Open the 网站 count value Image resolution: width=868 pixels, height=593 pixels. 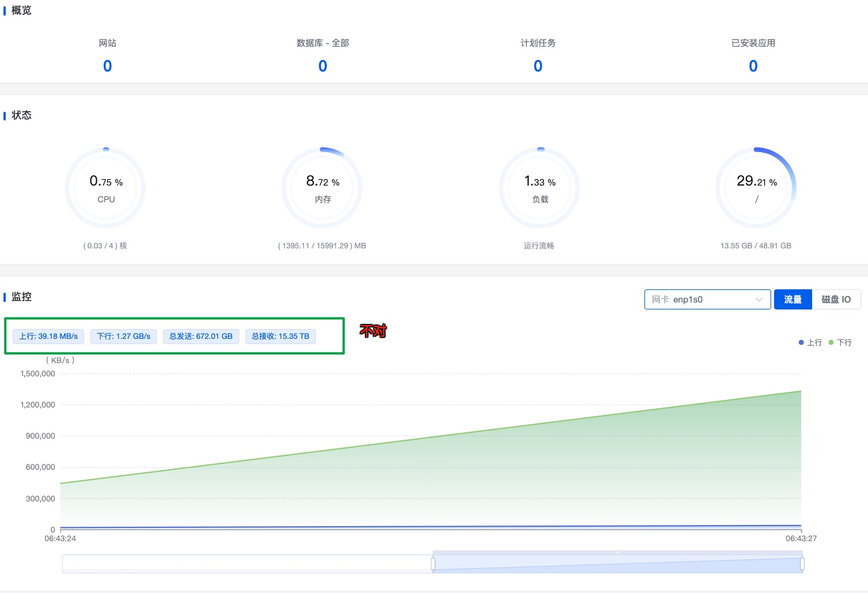(x=108, y=66)
